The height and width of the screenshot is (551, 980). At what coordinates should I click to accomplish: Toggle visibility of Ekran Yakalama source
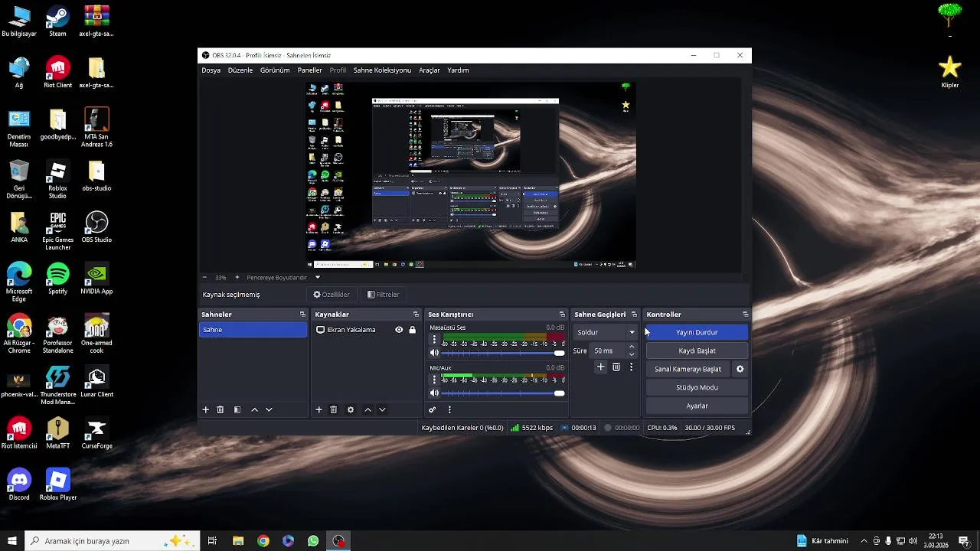(399, 330)
